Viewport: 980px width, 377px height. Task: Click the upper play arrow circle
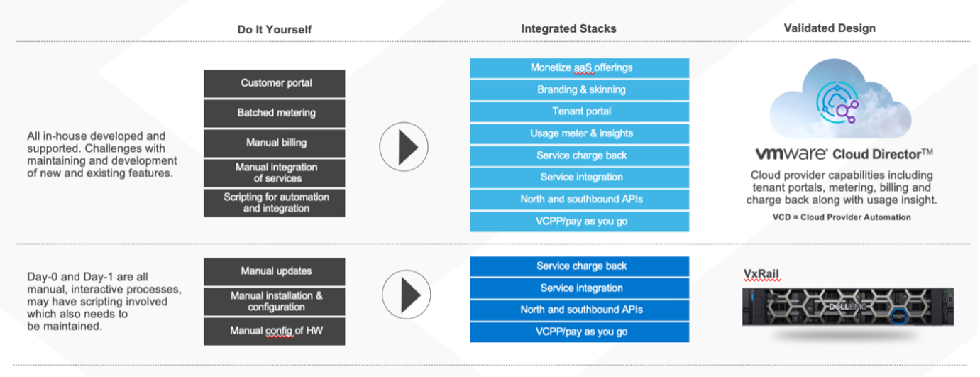coord(404,147)
